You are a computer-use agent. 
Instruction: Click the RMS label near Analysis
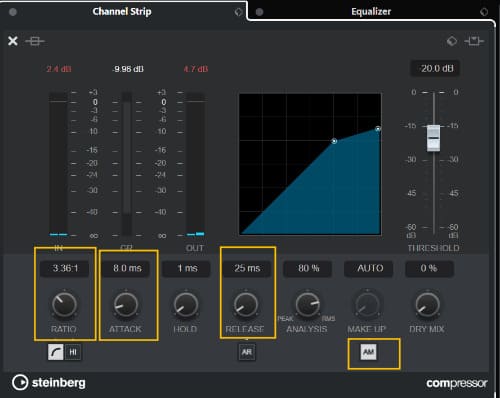(328, 319)
